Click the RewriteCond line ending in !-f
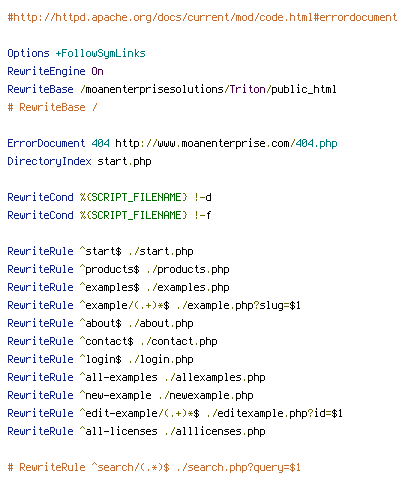The image size is (406, 484). coord(109,215)
